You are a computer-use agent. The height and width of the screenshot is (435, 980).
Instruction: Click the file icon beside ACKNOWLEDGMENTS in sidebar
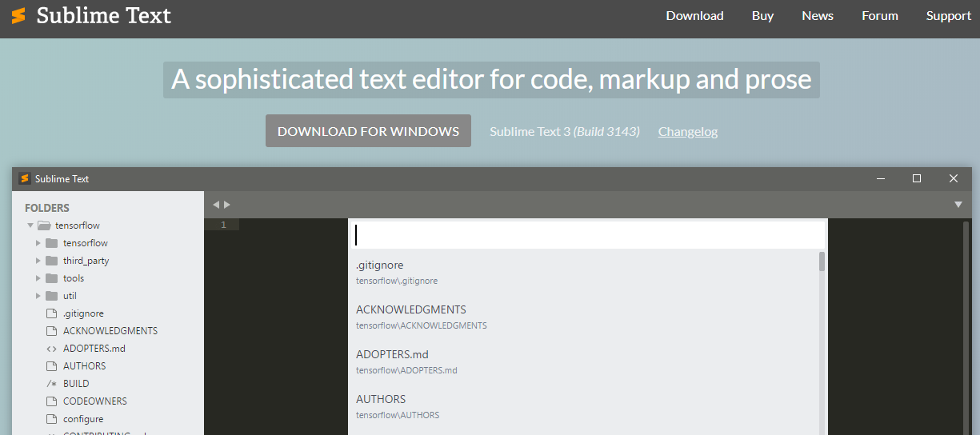coord(51,331)
